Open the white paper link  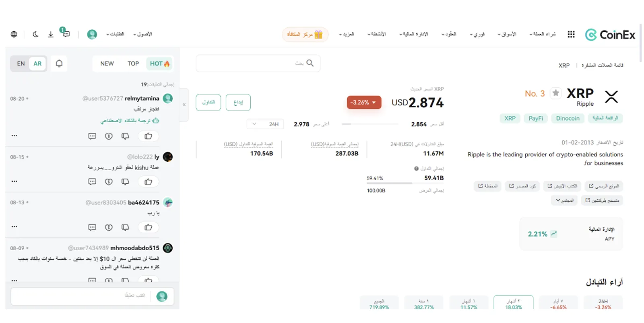(562, 186)
